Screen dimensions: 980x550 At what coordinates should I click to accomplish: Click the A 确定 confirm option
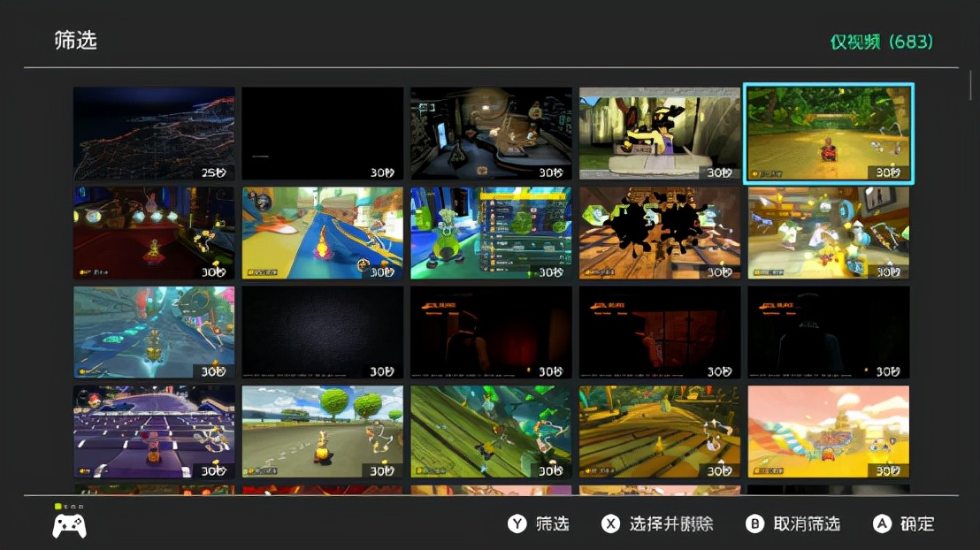[904, 523]
